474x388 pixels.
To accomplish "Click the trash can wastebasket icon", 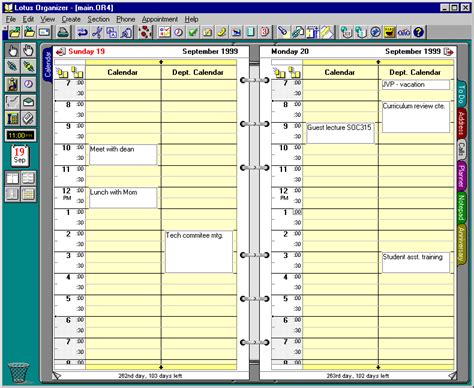I will [x=18, y=373].
